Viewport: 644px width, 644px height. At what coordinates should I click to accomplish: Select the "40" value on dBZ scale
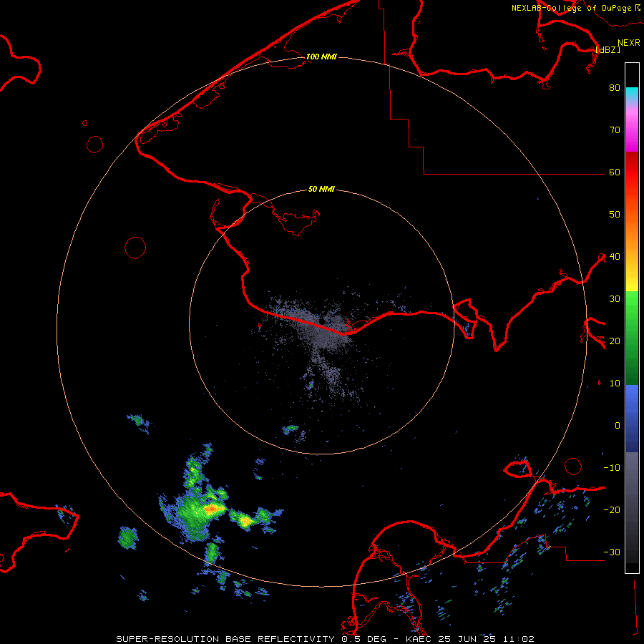pos(615,257)
